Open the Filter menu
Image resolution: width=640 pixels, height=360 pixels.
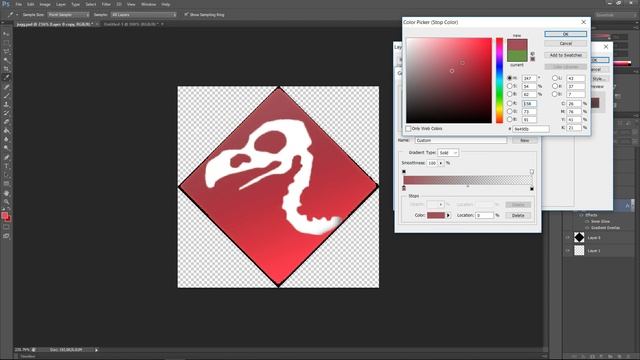[x=106, y=4]
